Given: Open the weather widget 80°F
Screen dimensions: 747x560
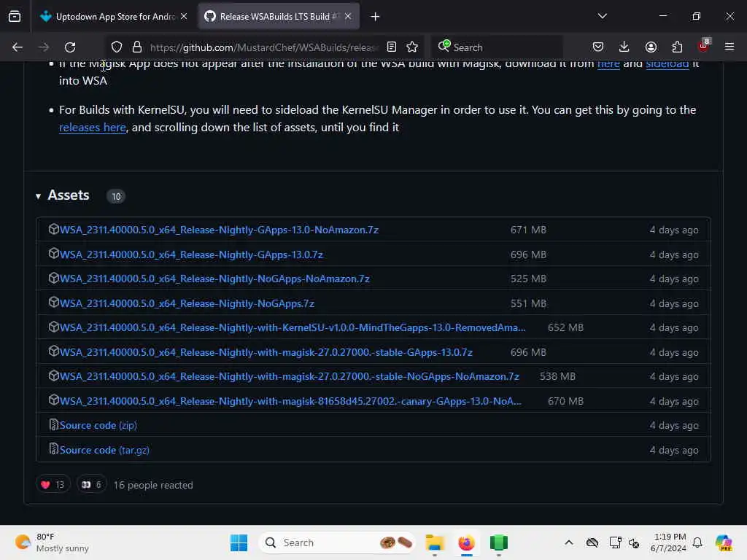Looking at the screenshot, I should [x=53, y=542].
